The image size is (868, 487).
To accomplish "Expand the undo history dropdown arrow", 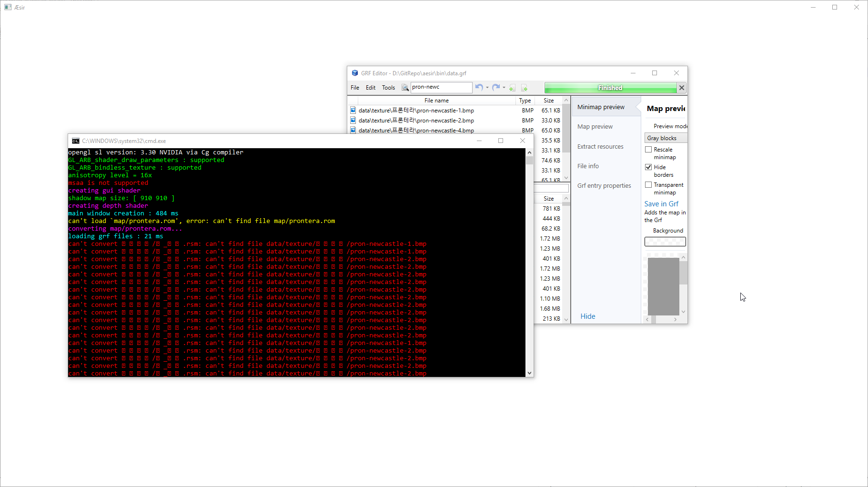I will click(x=487, y=88).
